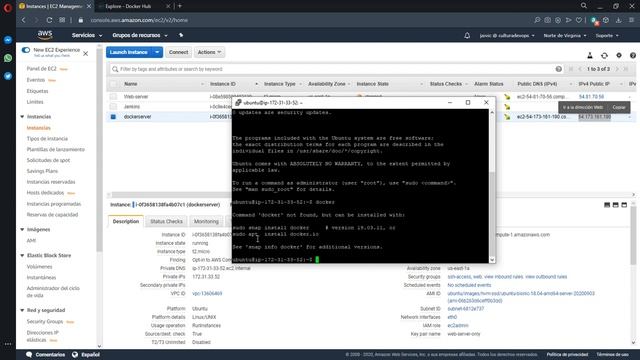Open Messenger in the Opera sidebar
This screenshot has width=640, height=360.
click(x=8, y=40)
